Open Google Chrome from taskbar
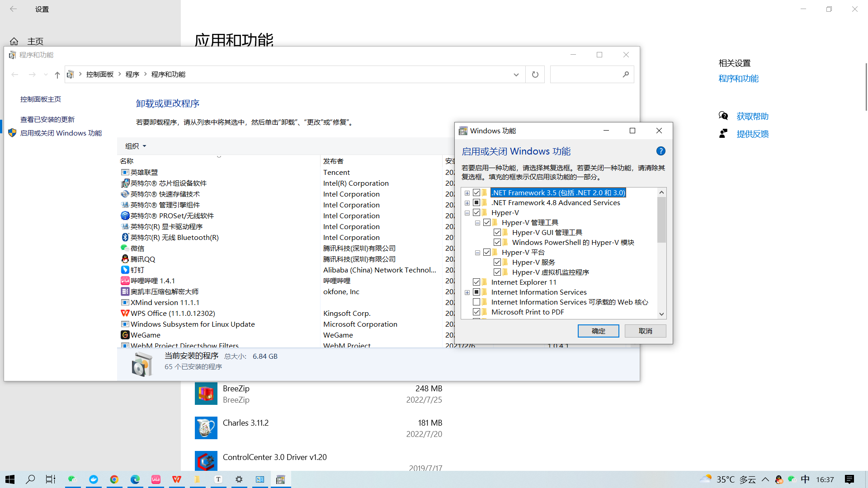This screenshot has height=488, width=868. click(x=114, y=479)
